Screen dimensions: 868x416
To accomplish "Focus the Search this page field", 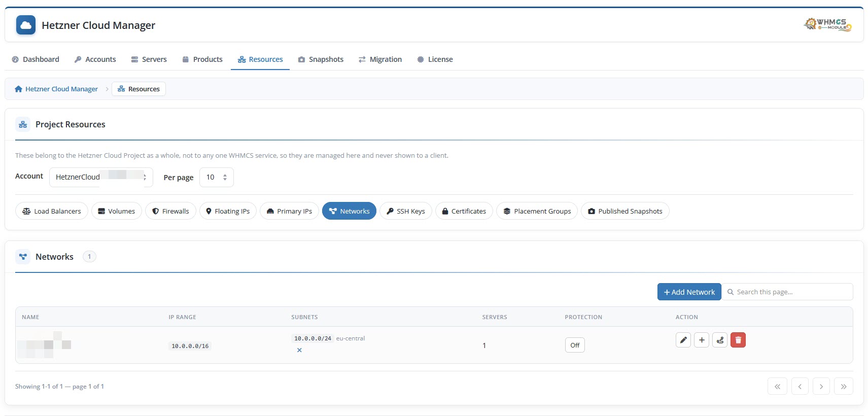I will tap(787, 292).
